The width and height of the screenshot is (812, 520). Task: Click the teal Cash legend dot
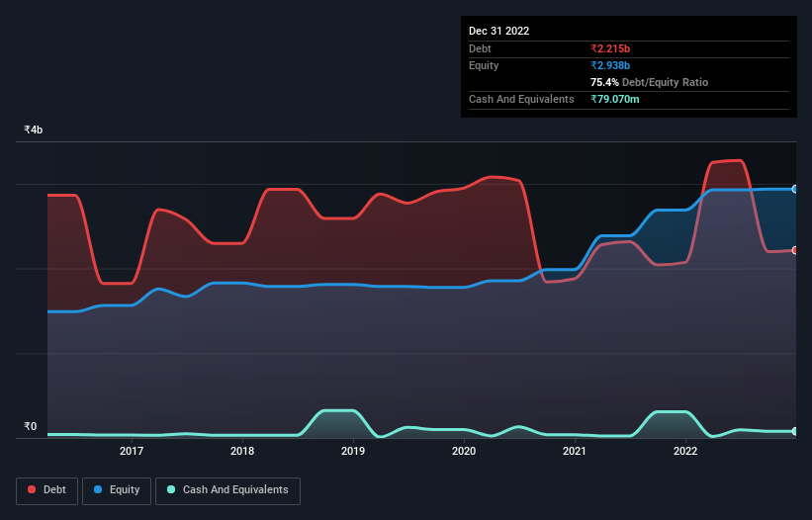(171, 489)
